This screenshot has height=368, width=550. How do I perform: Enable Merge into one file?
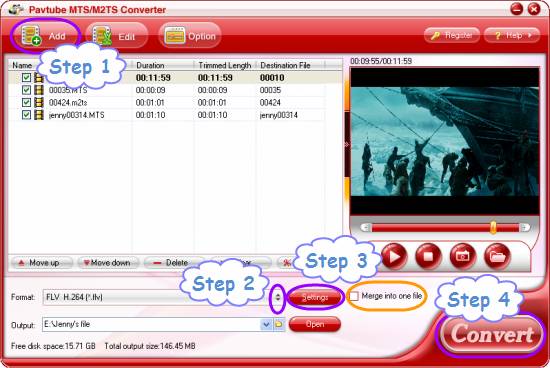354,296
